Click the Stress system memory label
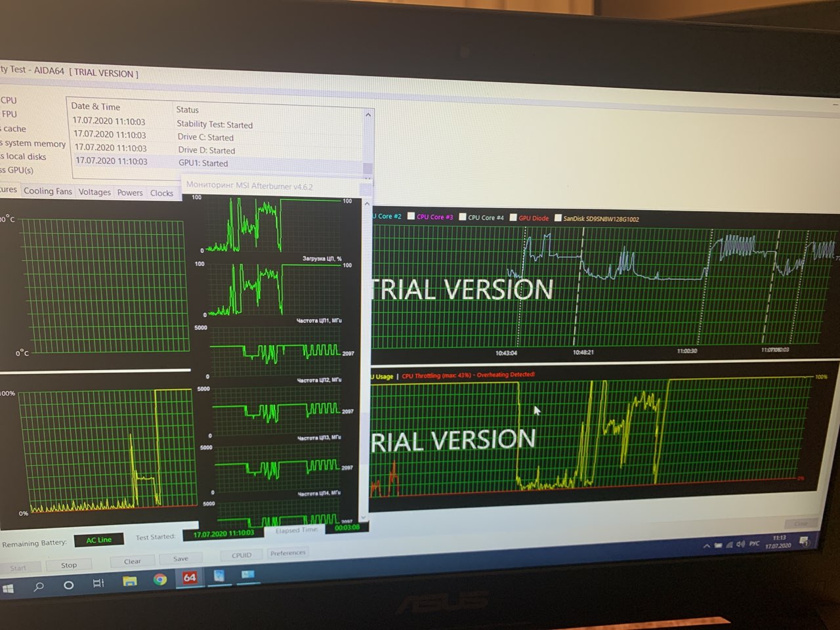This screenshot has height=630, width=840. point(33,143)
